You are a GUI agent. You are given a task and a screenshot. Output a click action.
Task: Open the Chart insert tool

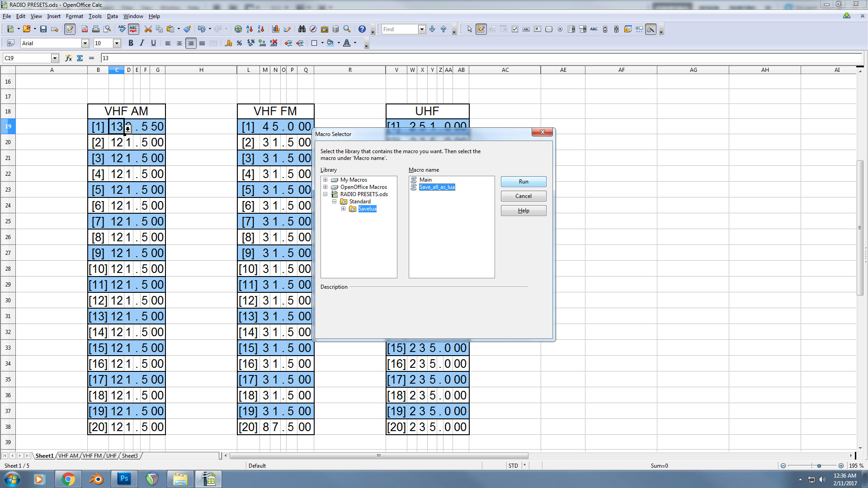pyautogui.click(x=276, y=29)
